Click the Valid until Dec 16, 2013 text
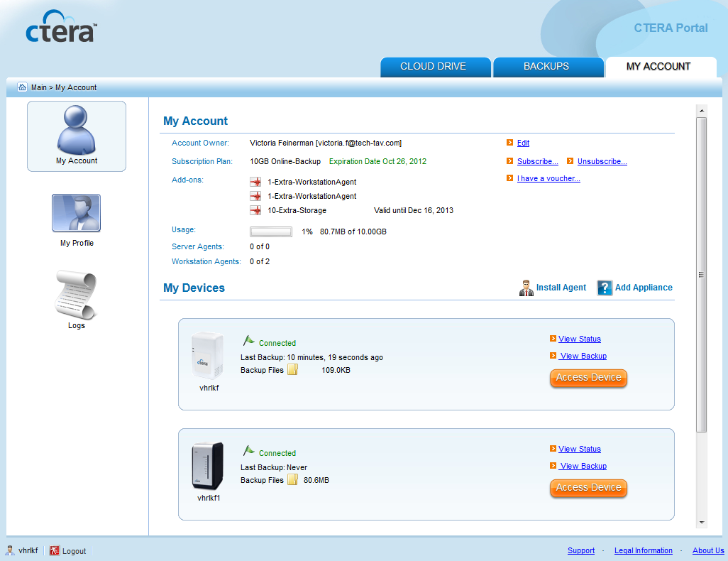Image resolution: width=728 pixels, height=561 pixels. (414, 210)
